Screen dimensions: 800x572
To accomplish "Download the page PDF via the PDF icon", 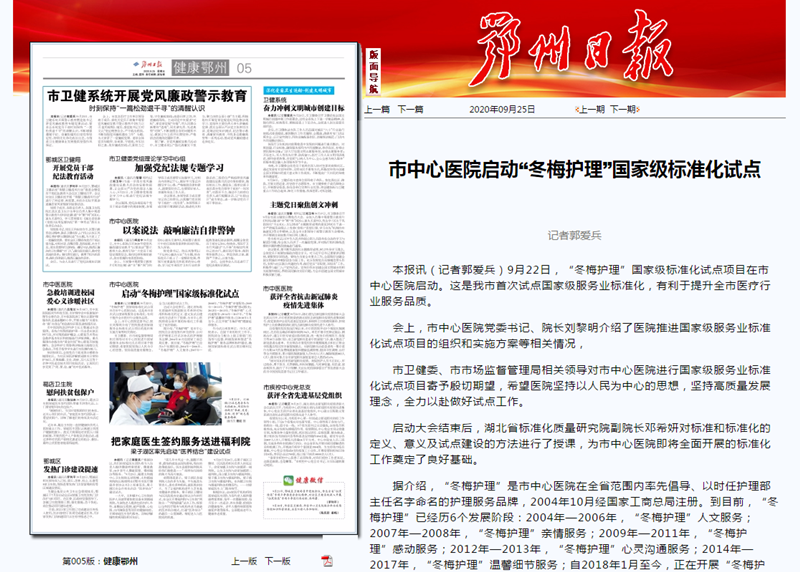I will pyautogui.click(x=327, y=561).
